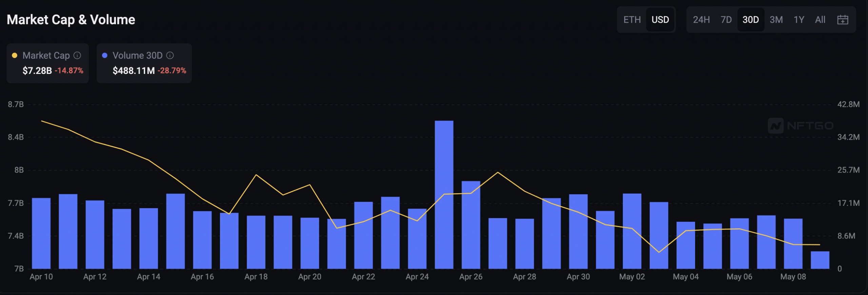Screen dimensions: 868x295
Task: Show Market Cap info tooltip icon
Action: tap(77, 55)
